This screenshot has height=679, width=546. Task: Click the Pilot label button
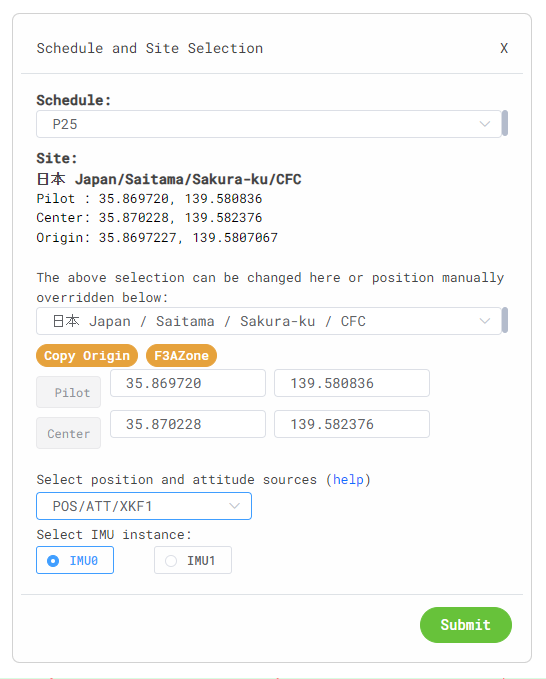[x=68, y=392]
